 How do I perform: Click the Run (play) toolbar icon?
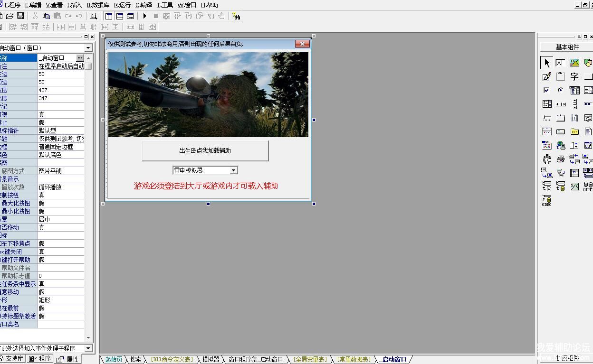(x=145, y=16)
